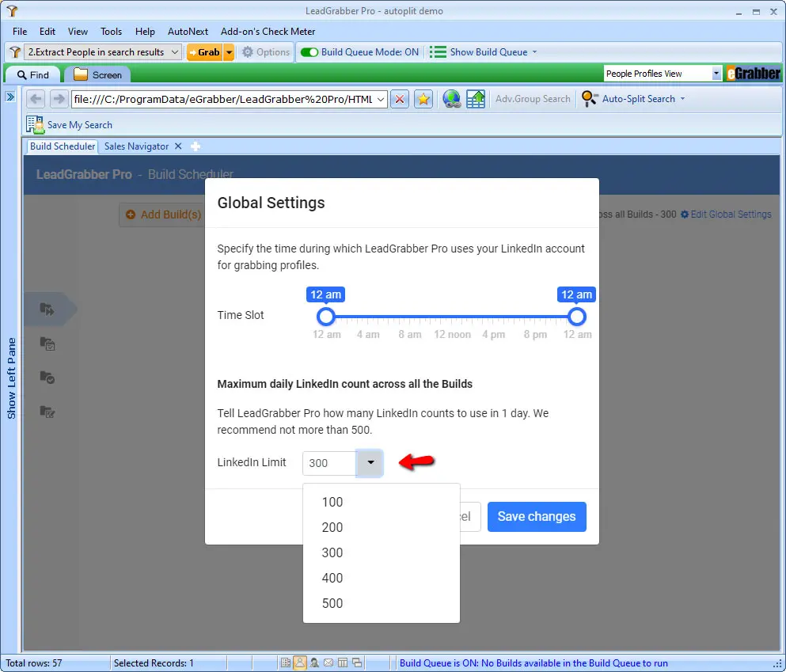Click the back navigation arrow

pyautogui.click(x=36, y=99)
